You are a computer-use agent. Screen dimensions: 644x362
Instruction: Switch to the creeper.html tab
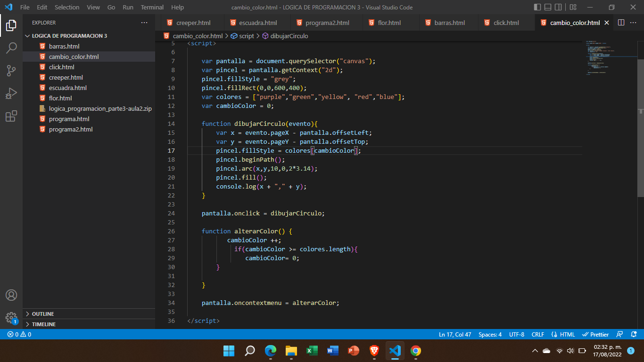[x=193, y=23]
